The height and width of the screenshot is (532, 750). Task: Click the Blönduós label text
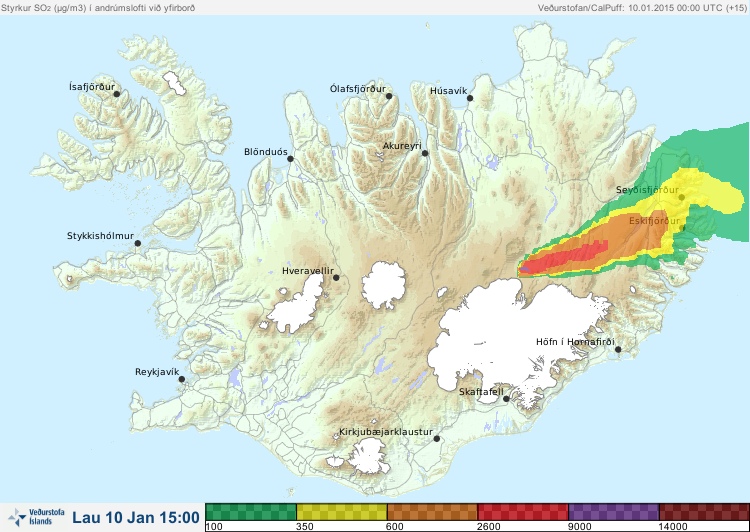265,152
